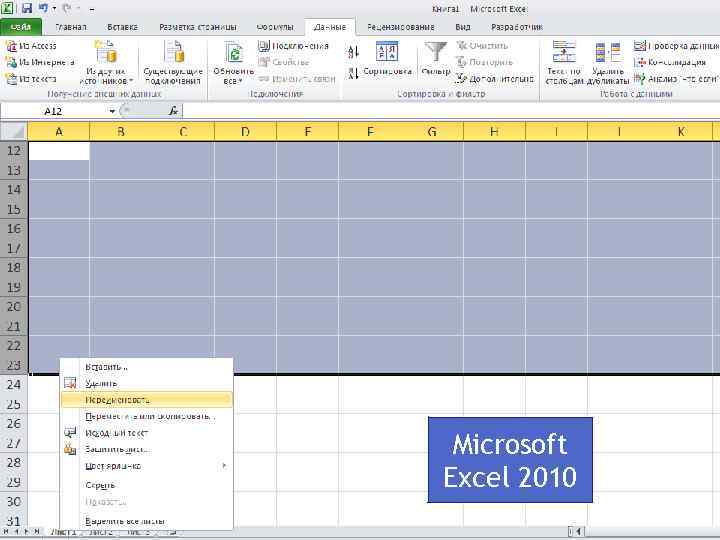This screenshot has width=720, height=540.
Task: Open the Файл tab
Action: [20, 27]
